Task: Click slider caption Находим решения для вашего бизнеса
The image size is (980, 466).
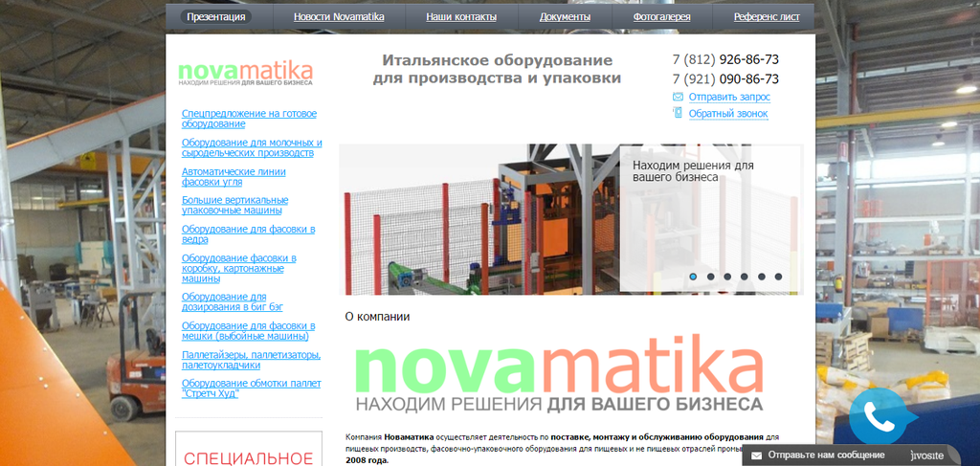Action: tap(693, 171)
